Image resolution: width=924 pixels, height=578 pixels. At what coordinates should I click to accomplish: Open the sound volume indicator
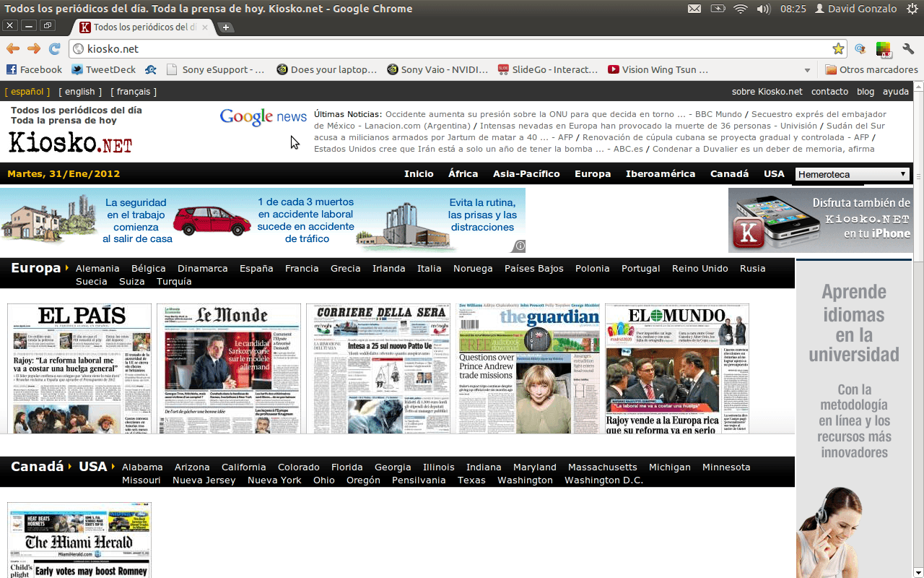764,9
